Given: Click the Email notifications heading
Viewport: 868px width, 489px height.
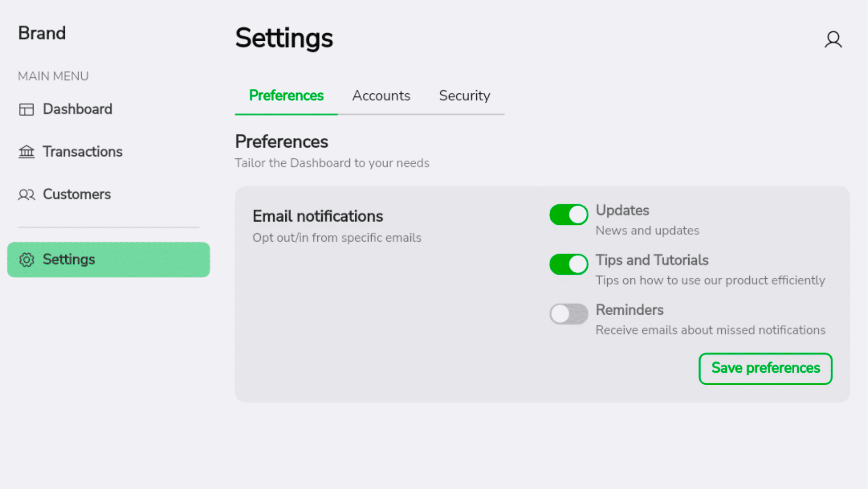Looking at the screenshot, I should pyautogui.click(x=318, y=216).
